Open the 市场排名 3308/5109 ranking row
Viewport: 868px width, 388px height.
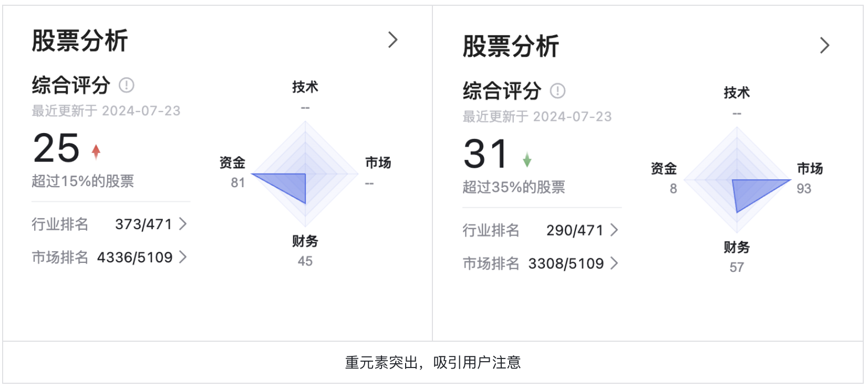coord(541,263)
